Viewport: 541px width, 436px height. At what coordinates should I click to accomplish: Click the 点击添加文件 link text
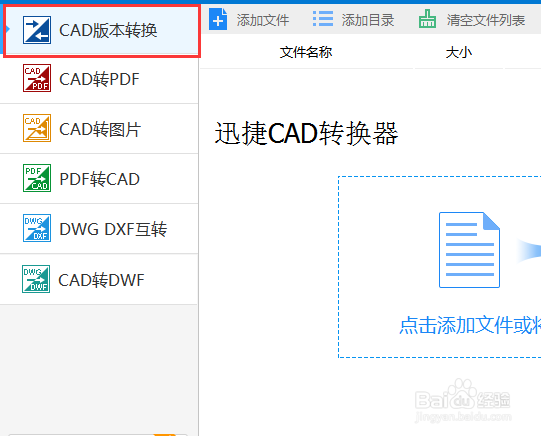coord(470,325)
